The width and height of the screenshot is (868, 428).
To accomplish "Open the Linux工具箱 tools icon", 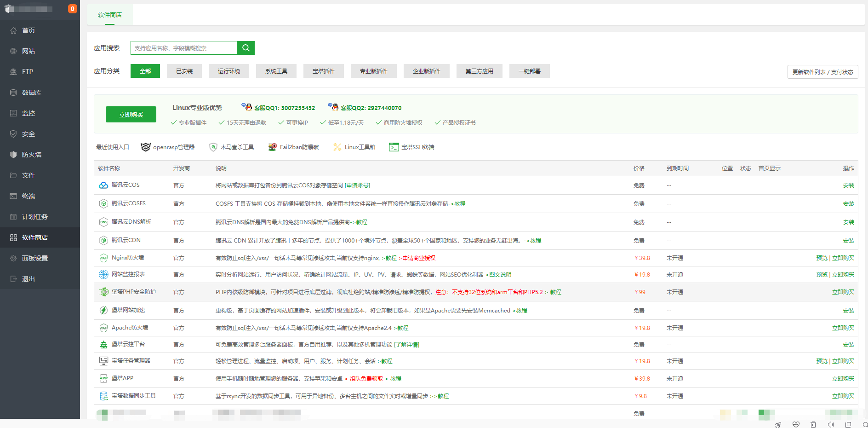I will [337, 147].
